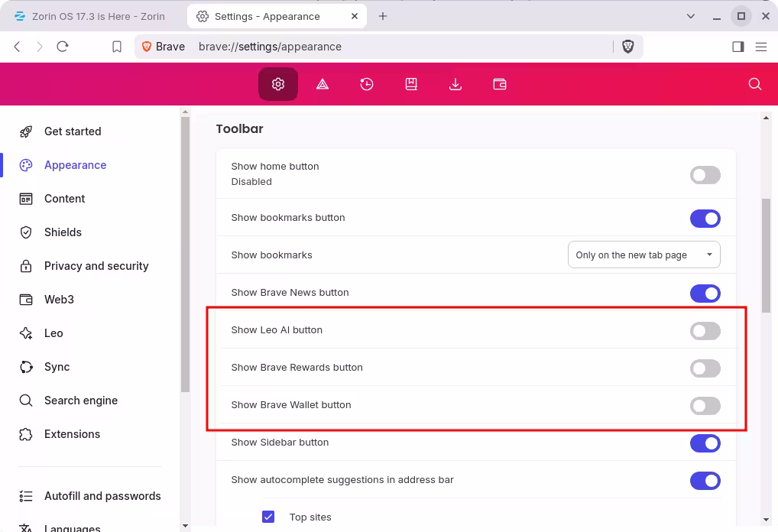
Task: Open History clock icon in pink toolbar
Action: (x=367, y=84)
